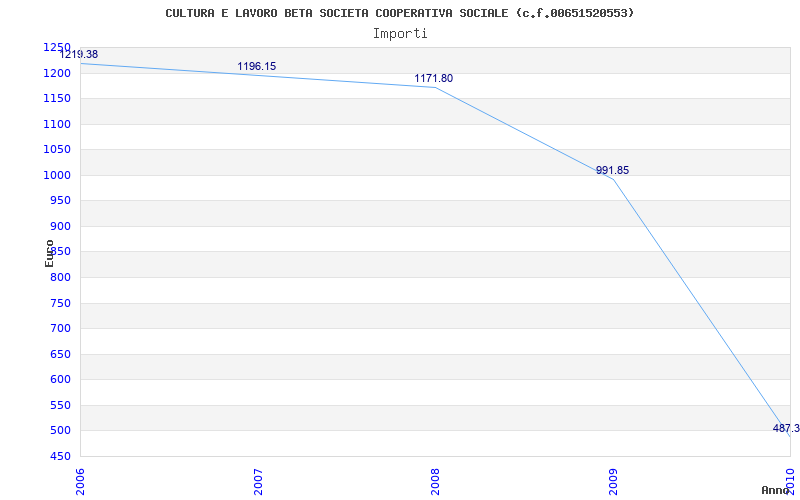Click the line vertex at 2009
This screenshot has height=500, width=800.
click(x=613, y=179)
